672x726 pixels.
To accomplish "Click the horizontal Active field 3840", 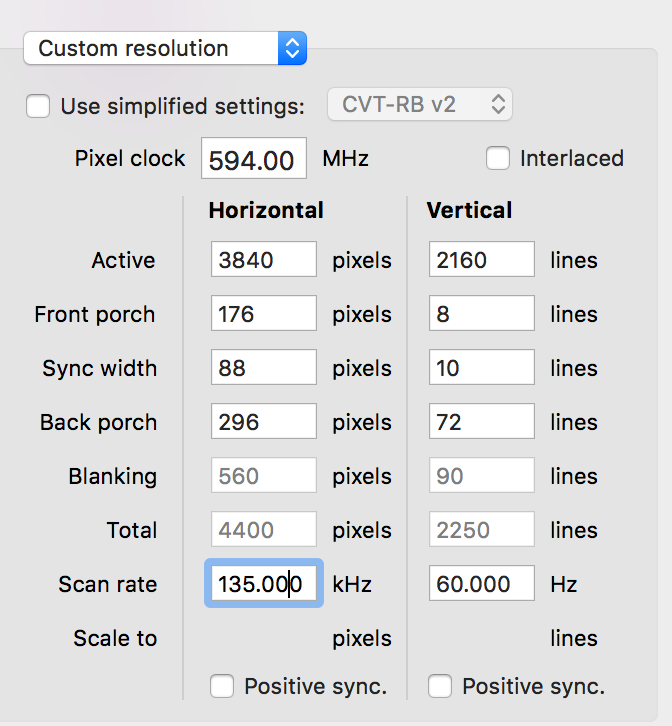I will tap(264, 260).
